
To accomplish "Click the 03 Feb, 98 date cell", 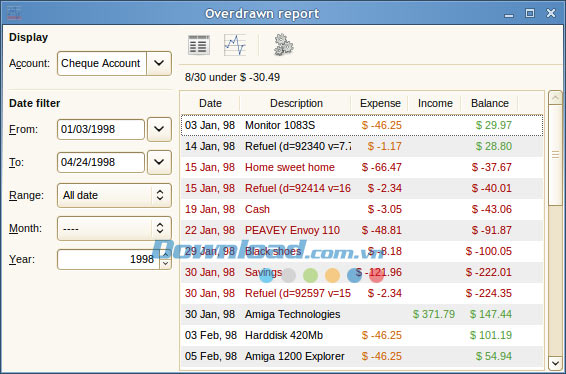I will click(x=211, y=335).
